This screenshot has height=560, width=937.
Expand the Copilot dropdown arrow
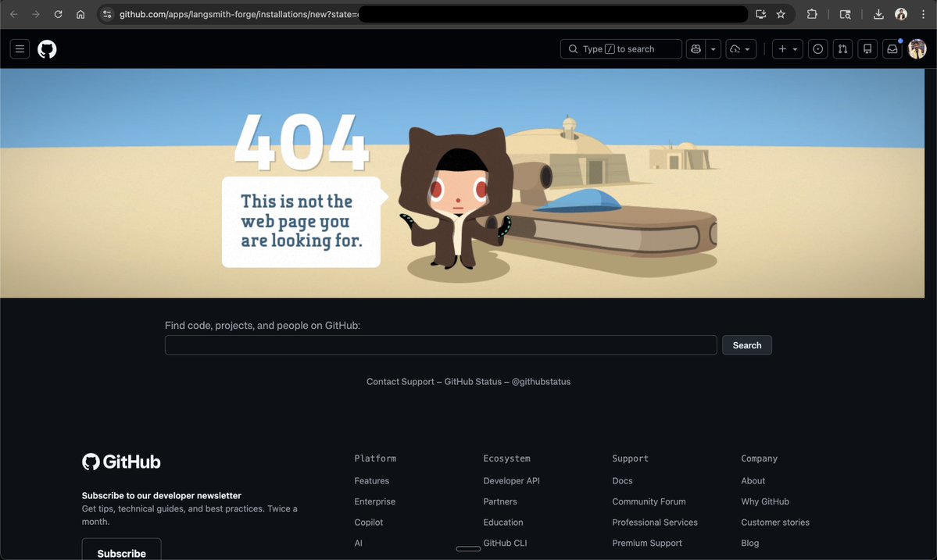click(x=713, y=49)
